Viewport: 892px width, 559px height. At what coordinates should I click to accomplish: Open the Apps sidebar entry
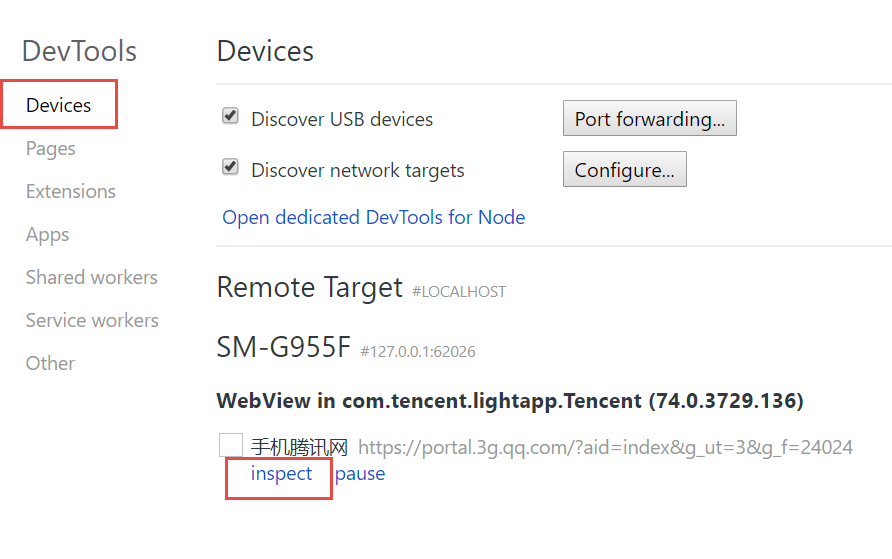point(47,234)
